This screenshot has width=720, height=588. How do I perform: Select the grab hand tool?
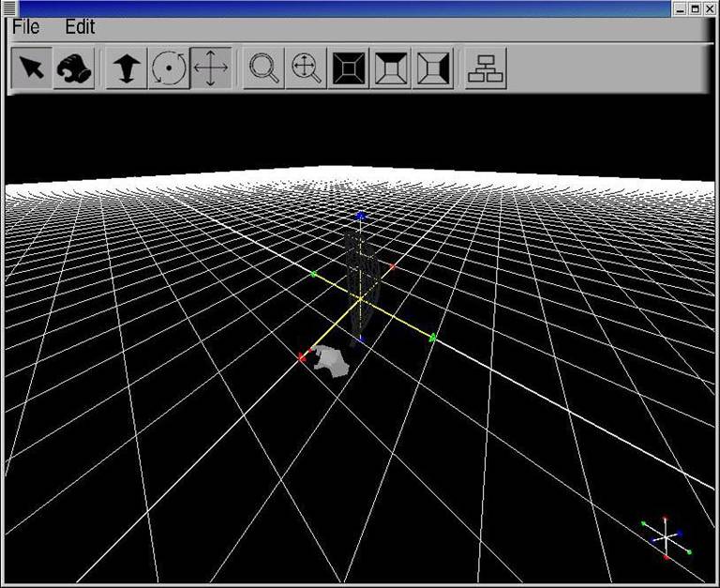[74, 68]
